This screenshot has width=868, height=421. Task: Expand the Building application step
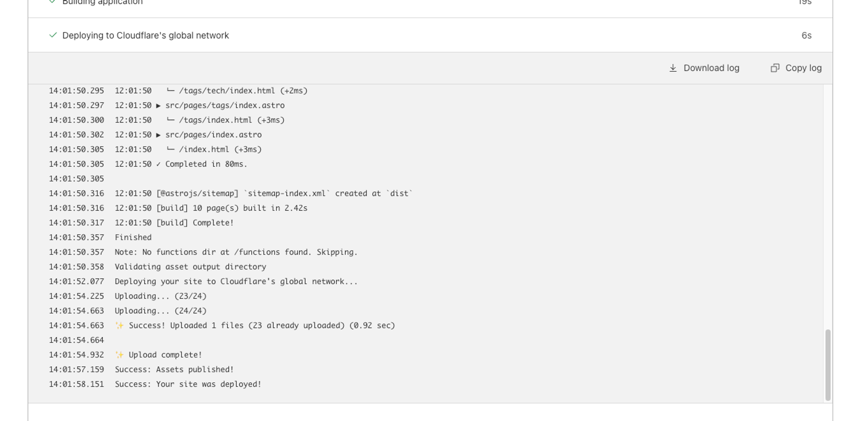click(102, 3)
